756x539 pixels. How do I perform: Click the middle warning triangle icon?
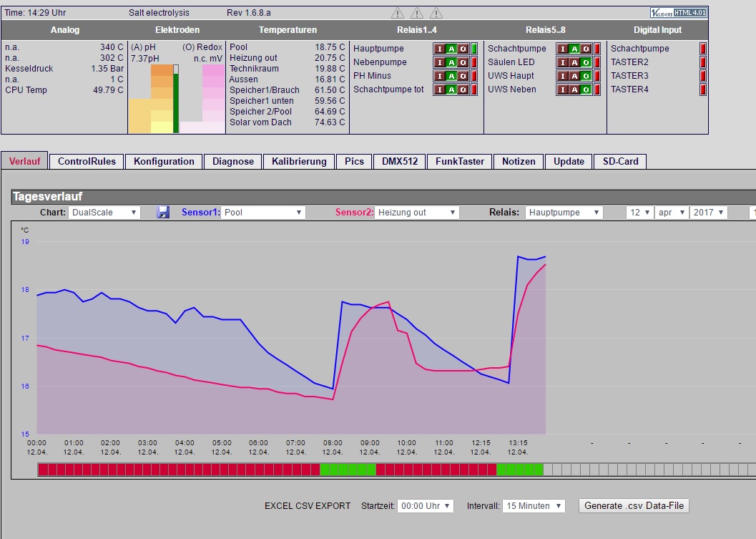[416, 13]
